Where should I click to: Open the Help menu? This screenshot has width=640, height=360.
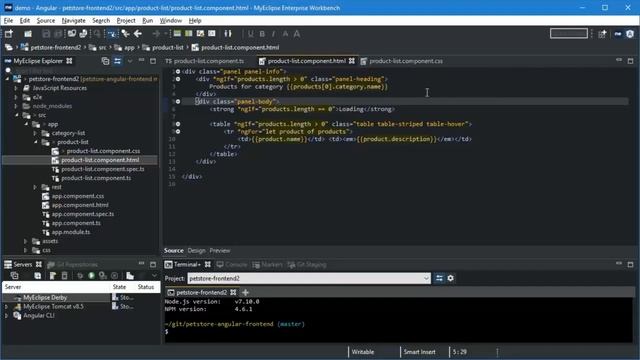coord(195,20)
